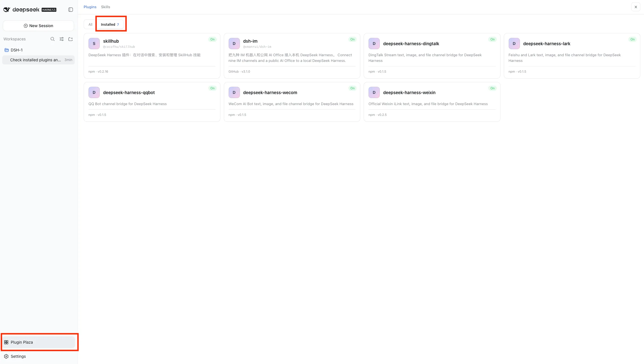Toggle the wecom plugin On badge
644x364 pixels.
pos(352,88)
